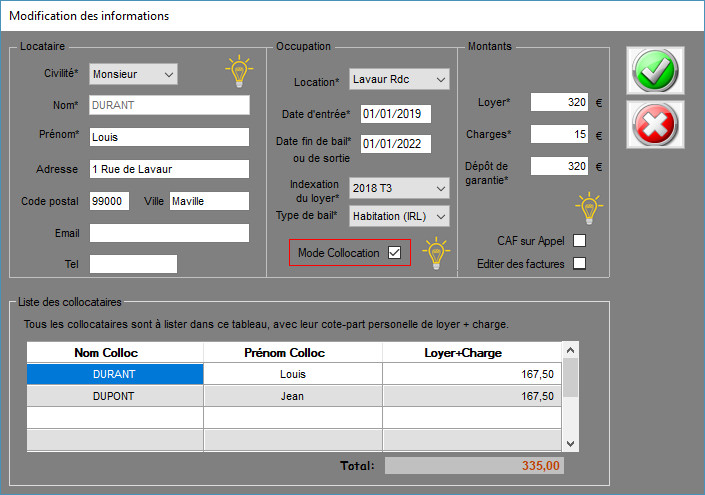Click the lightbulb next to Mode Collocation
Screen dimensions: 705x495
[435, 253]
